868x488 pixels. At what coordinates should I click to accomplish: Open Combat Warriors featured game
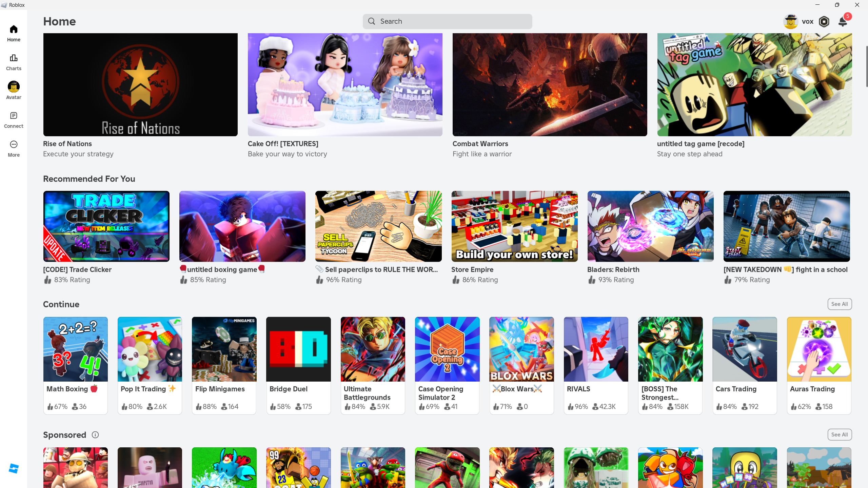550,85
